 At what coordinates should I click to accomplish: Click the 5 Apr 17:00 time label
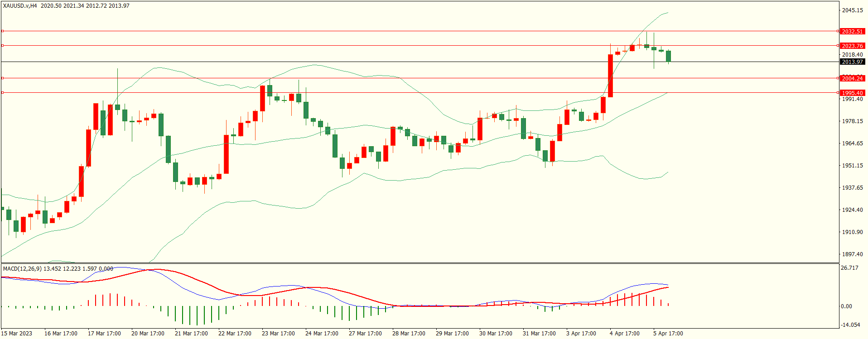point(668,333)
